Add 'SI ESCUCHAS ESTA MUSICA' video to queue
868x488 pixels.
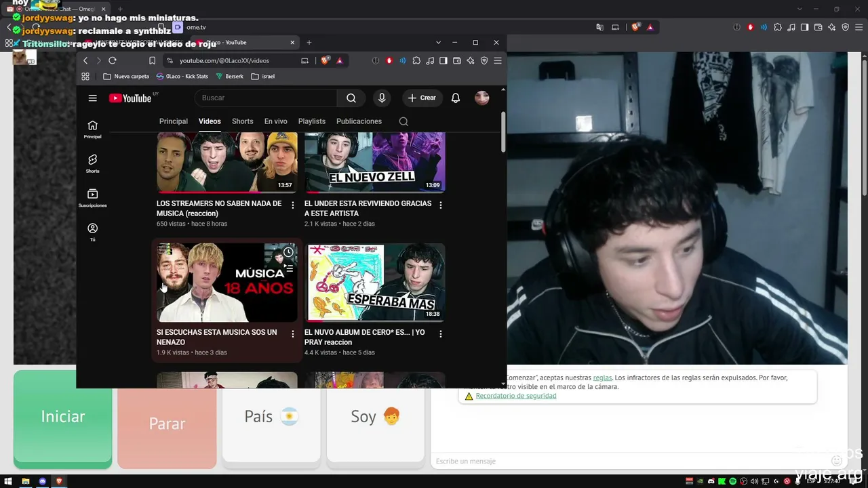tap(288, 268)
